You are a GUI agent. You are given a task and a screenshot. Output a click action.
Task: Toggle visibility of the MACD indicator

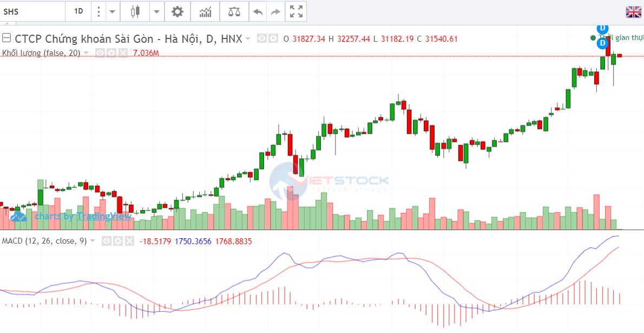click(106, 241)
